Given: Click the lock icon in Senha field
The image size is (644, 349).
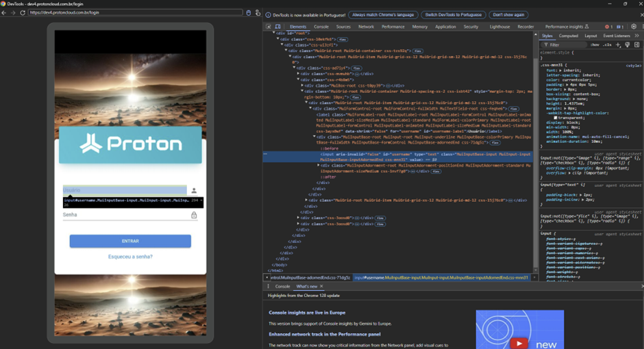Looking at the screenshot, I should click(194, 215).
